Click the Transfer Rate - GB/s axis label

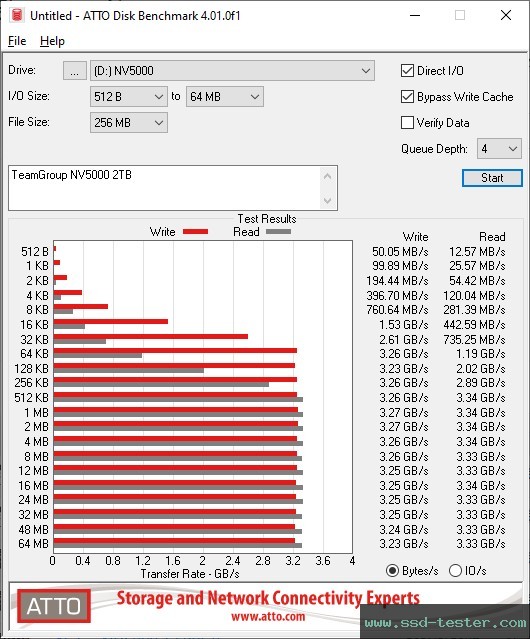pyautogui.click(x=190, y=574)
